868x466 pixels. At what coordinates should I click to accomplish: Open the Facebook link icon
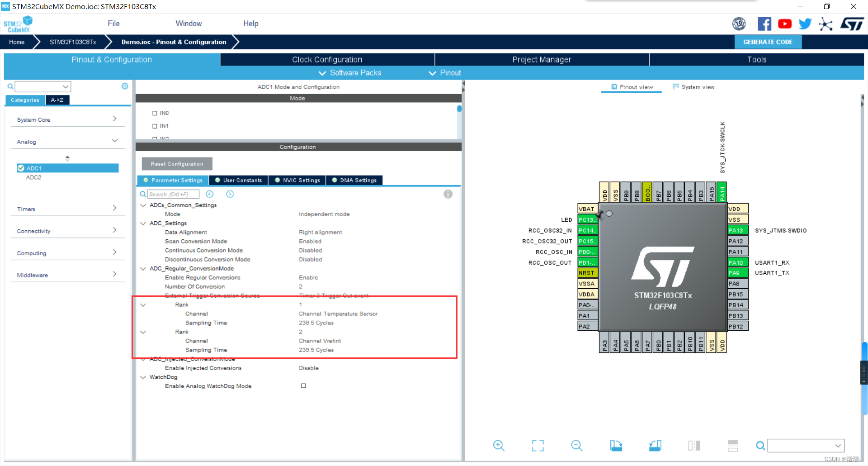[764, 24]
